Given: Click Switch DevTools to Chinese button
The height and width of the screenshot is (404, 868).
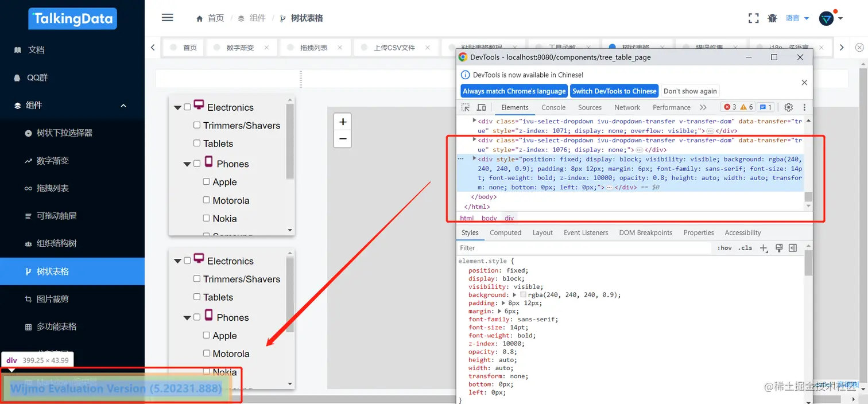Looking at the screenshot, I should pos(614,91).
